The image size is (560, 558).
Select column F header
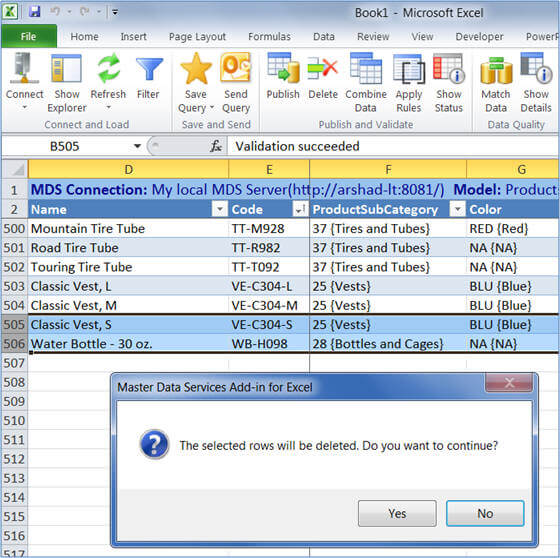pyautogui.click(x=388, y=169)
